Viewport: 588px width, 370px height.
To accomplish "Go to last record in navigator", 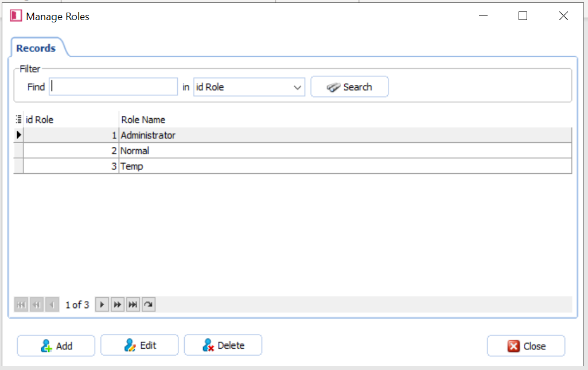I will 133,305.
